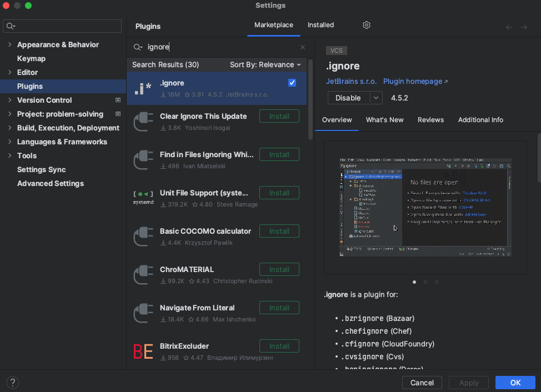Viewport: 541px width, 392px height.
Task: Install the ChroMATERIAL plugin
Action: [x=279, y=269]
